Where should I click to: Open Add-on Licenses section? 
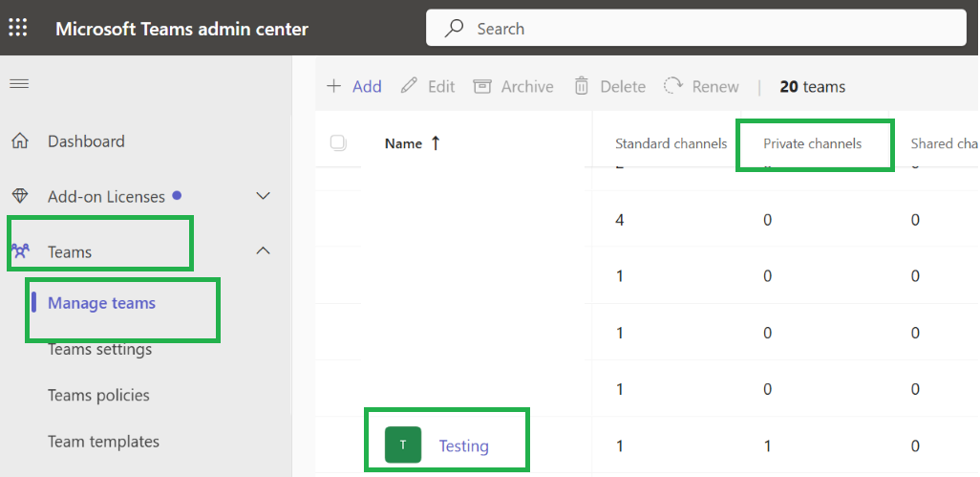click(106, 197)
